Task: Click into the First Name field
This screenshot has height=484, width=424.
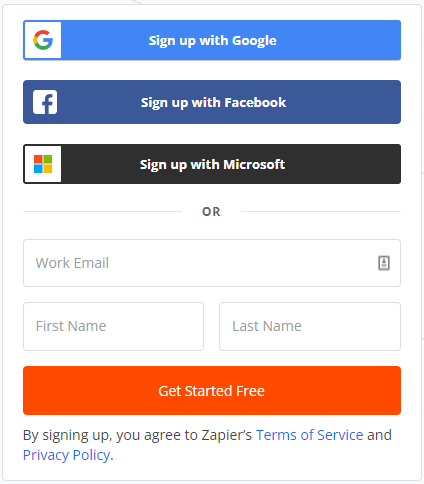Action: pos(113,326)
